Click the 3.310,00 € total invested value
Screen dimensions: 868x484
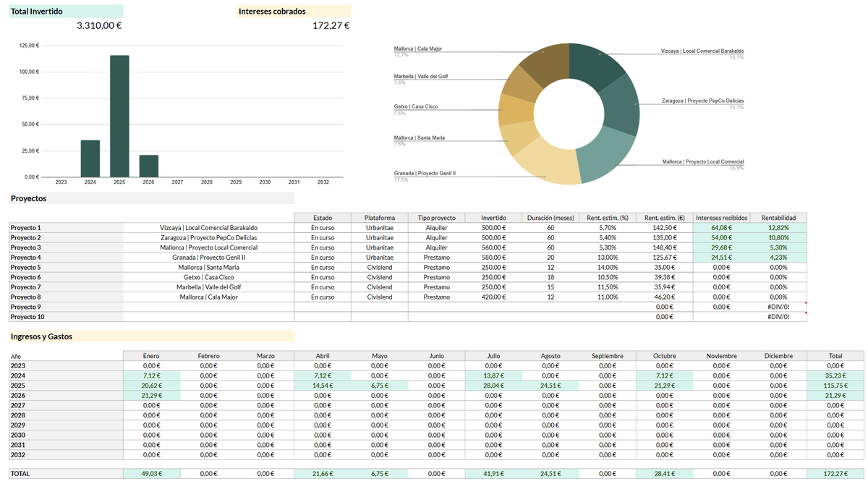[99, 25]
